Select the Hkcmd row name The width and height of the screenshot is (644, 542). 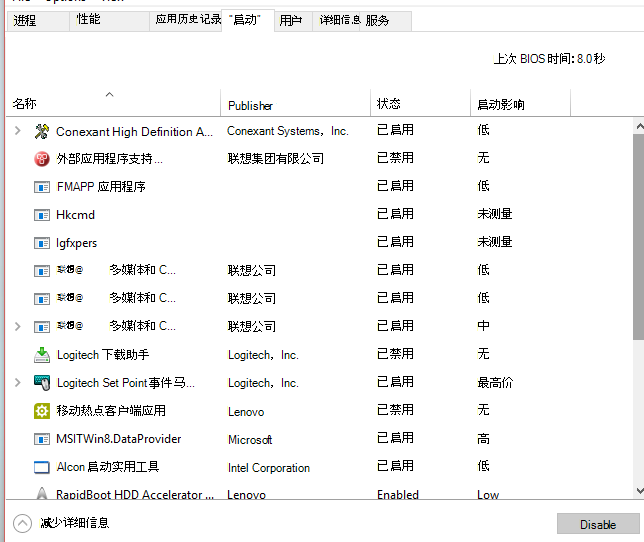pyautogui.click(x=76, y=215)
